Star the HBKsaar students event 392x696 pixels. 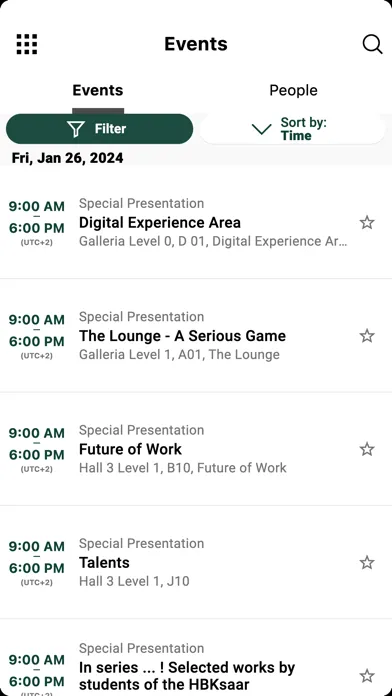[367, 676]
